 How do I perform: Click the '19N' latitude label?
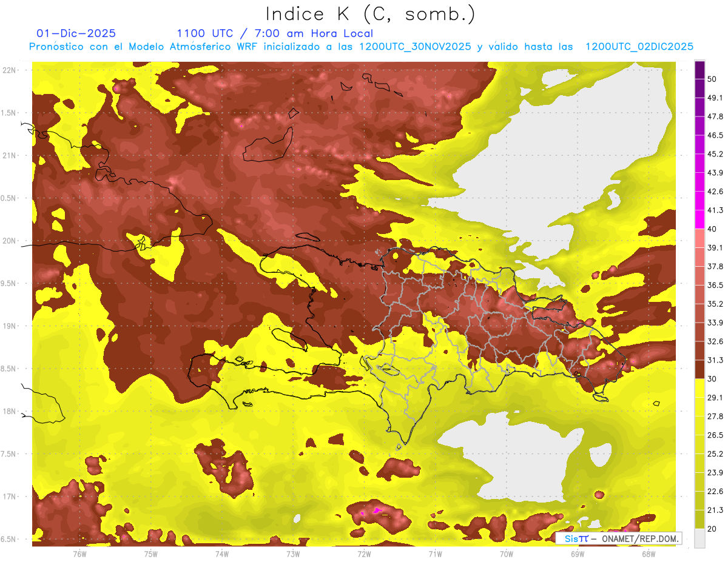tap(9, 326)
